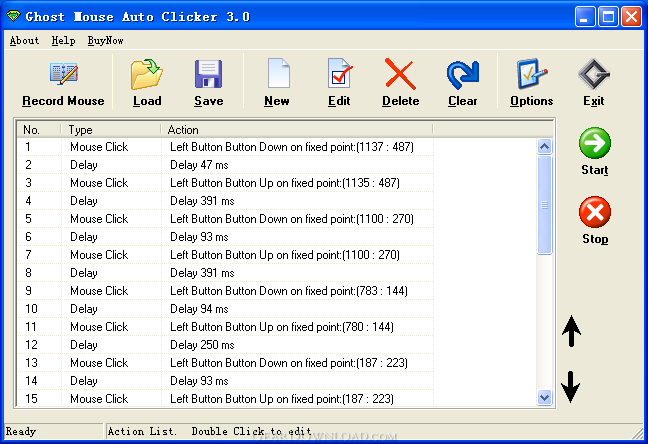This screenshot has height=444, width=648.
Task: Open the BuyNow menu
Action: pos(105,41)
